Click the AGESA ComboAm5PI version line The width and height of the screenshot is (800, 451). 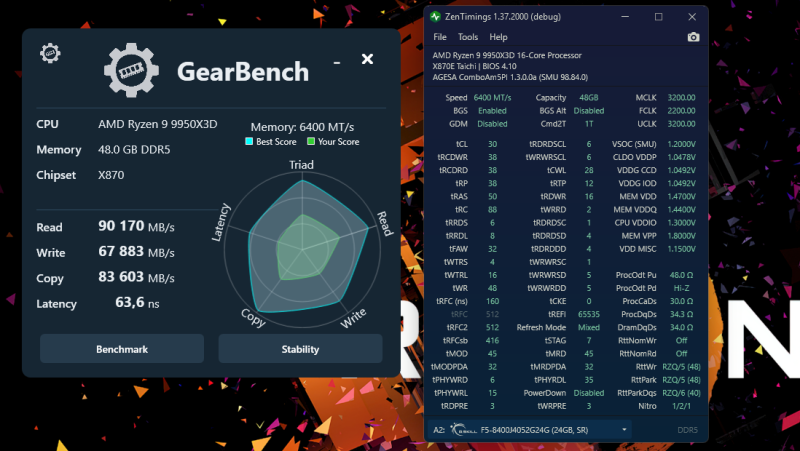[x=510, y=78]
